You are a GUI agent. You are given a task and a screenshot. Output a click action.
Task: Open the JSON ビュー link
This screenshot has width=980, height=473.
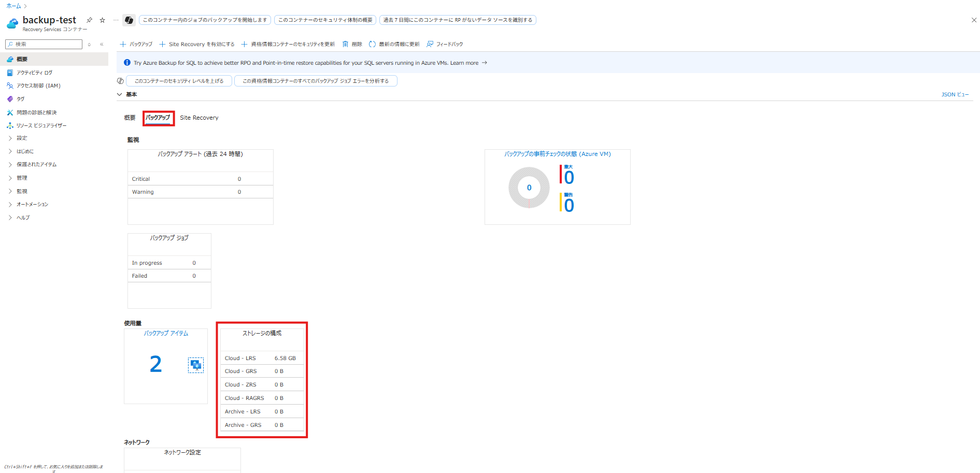[x=955, y=94]
